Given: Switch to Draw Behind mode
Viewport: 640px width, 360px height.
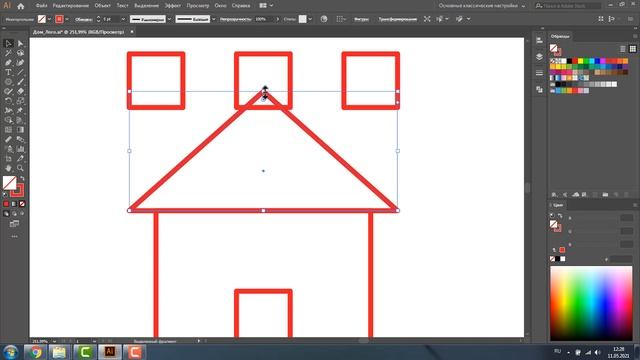Looking at the screenshot, I should tap(14, 213).
